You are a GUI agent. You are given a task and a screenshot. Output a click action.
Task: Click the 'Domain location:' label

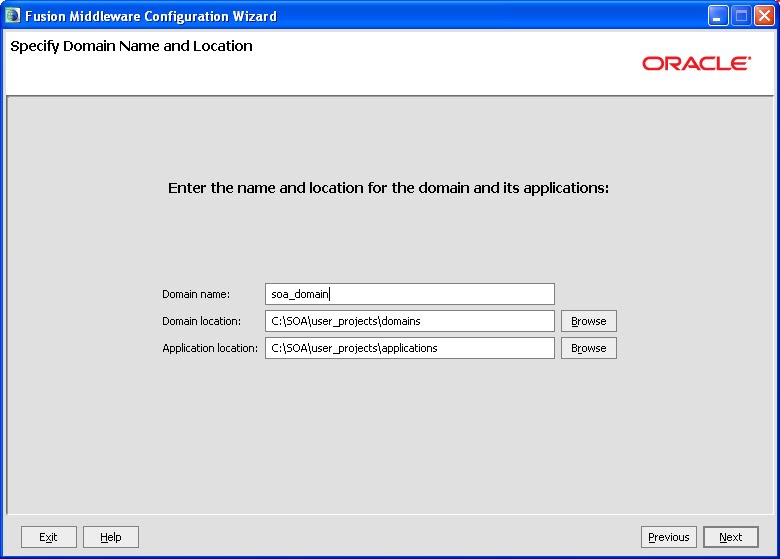201,321
